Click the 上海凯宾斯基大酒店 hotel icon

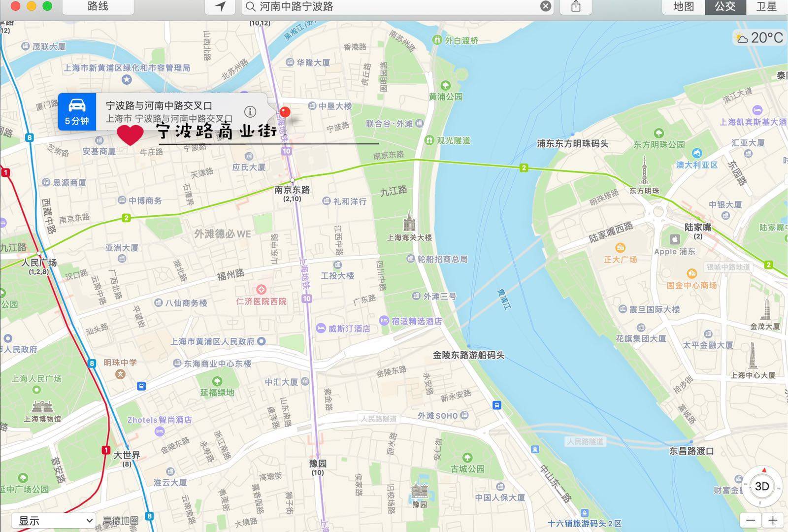[757, 110]
